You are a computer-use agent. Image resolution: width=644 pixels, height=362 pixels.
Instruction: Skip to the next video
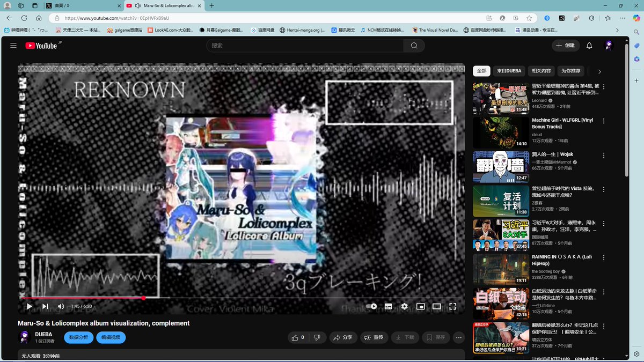[x=45, y=306]
